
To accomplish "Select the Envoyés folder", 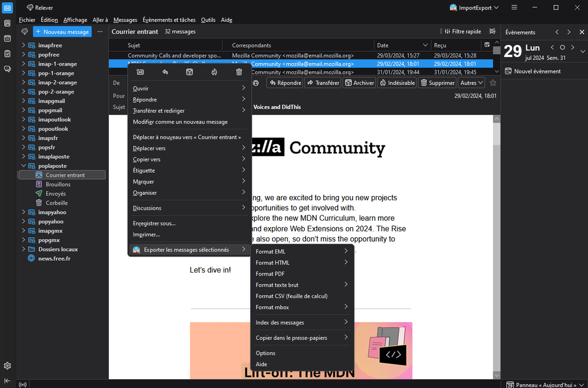I will tap(62, 194).
